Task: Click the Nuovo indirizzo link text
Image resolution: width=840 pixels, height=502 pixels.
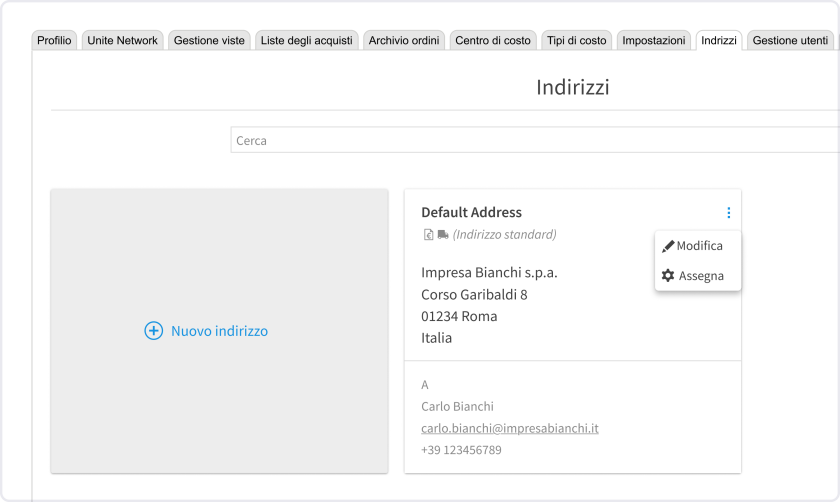Action: click(219, 331)
